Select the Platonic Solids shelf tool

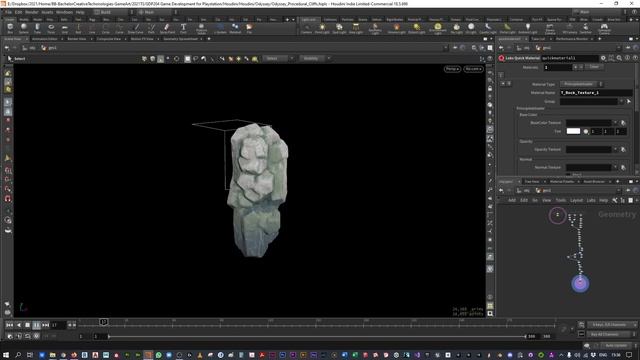201,28
